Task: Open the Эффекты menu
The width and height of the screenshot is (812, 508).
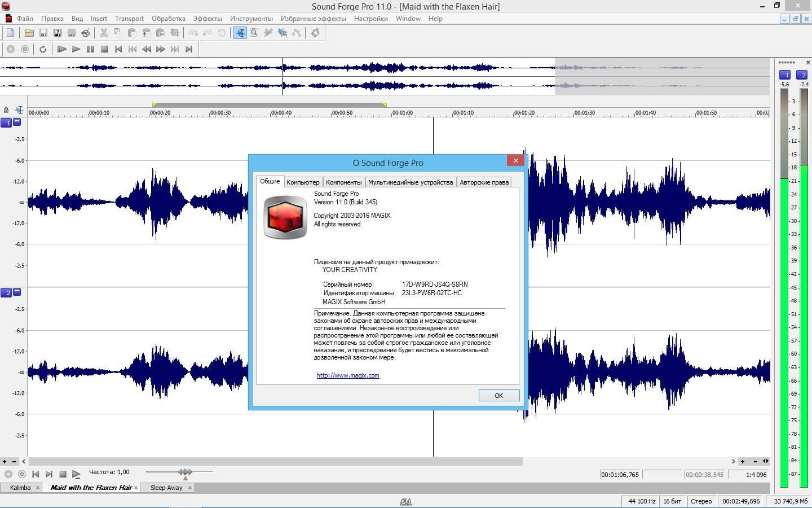Action: tap(208, 19)
